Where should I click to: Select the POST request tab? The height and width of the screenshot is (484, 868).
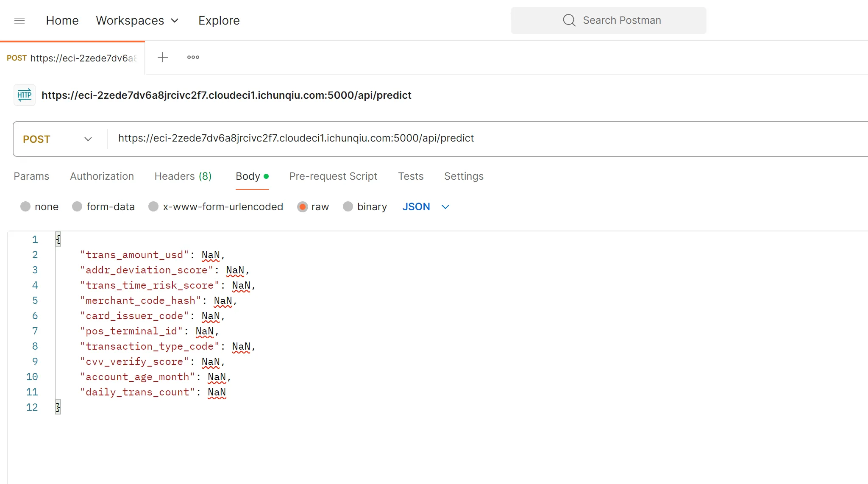coord(72,58)
